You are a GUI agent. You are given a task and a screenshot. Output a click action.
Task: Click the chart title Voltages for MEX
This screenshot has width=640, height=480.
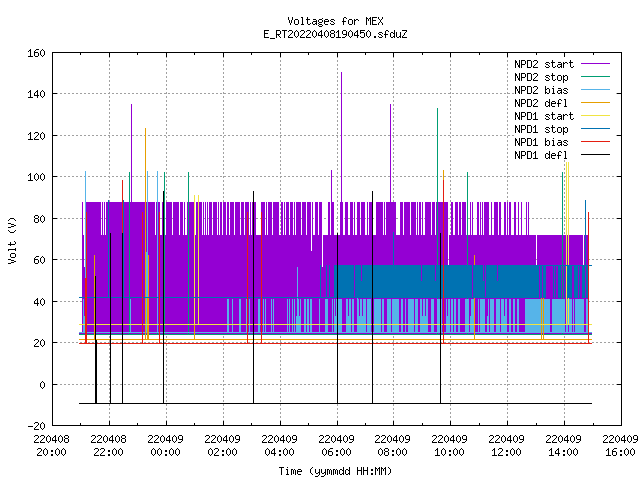(335, 21)
